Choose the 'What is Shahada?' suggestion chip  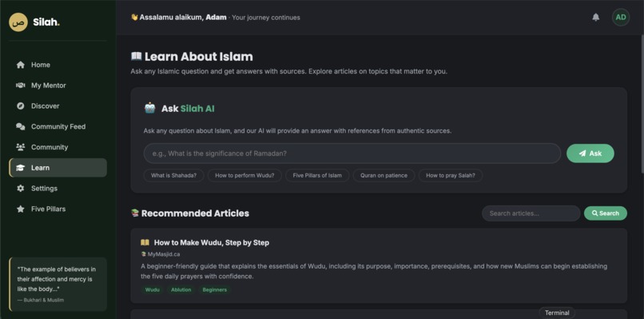(x=173, y=175)
